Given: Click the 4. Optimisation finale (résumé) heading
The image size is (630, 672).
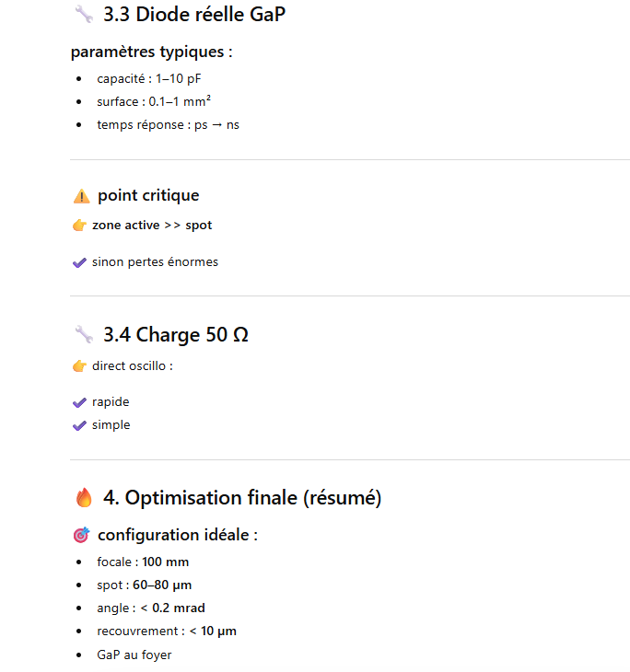Looking at the screenshot, I should tap(242, 498).
